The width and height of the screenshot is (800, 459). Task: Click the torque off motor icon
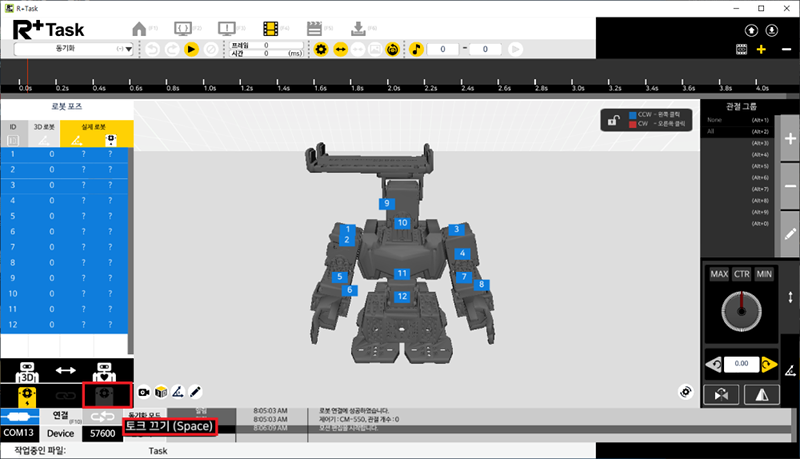[x=106, y=396]
